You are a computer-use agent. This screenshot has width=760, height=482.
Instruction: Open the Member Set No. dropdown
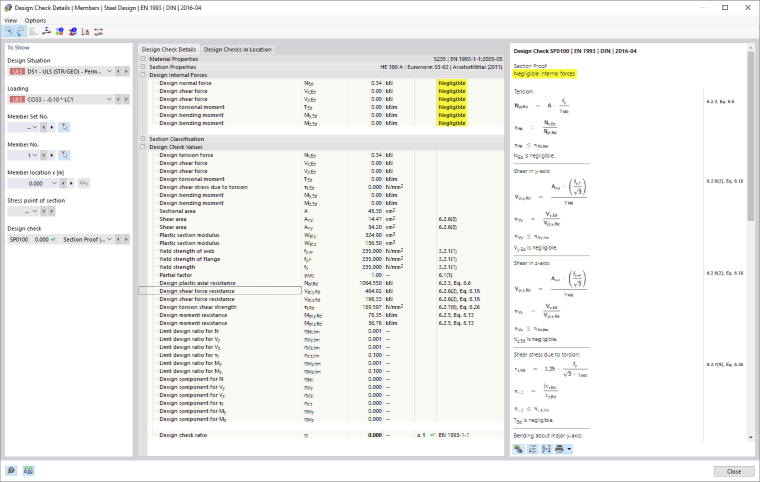click(x=34, y=128)
